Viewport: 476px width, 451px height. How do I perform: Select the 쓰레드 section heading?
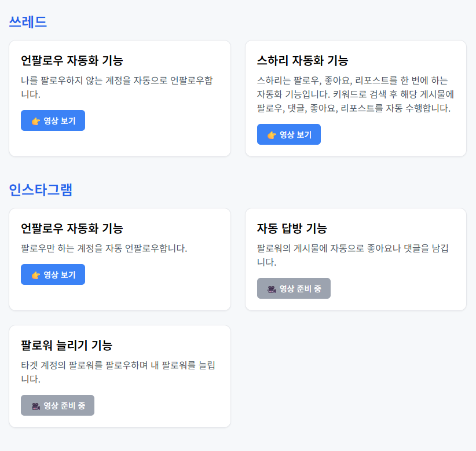coord(28,22)
